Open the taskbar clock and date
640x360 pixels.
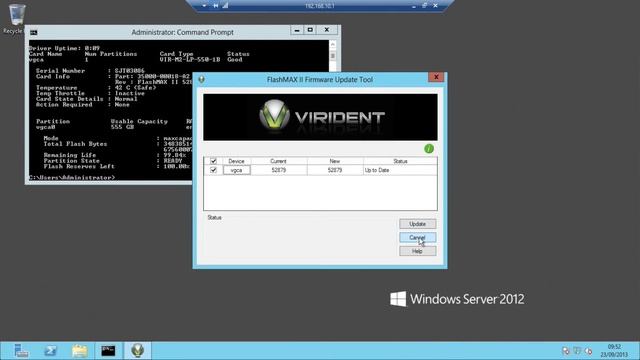pyautogui.click(x=614, y=351)
